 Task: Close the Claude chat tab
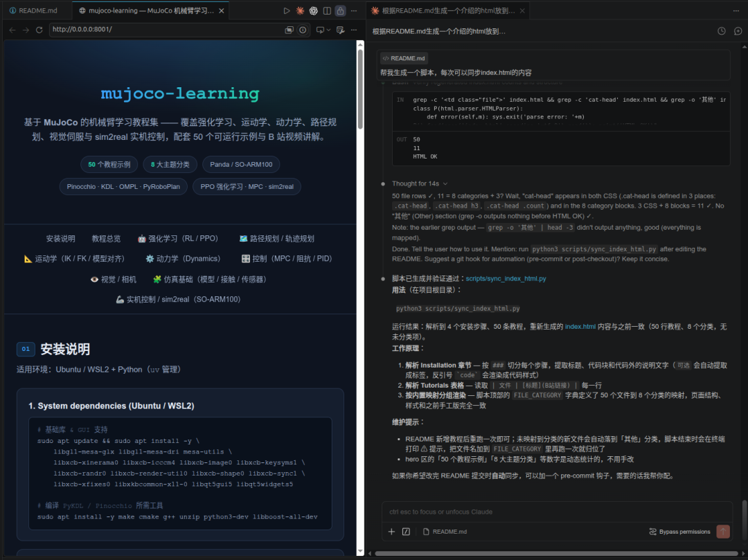coord(522,10)
